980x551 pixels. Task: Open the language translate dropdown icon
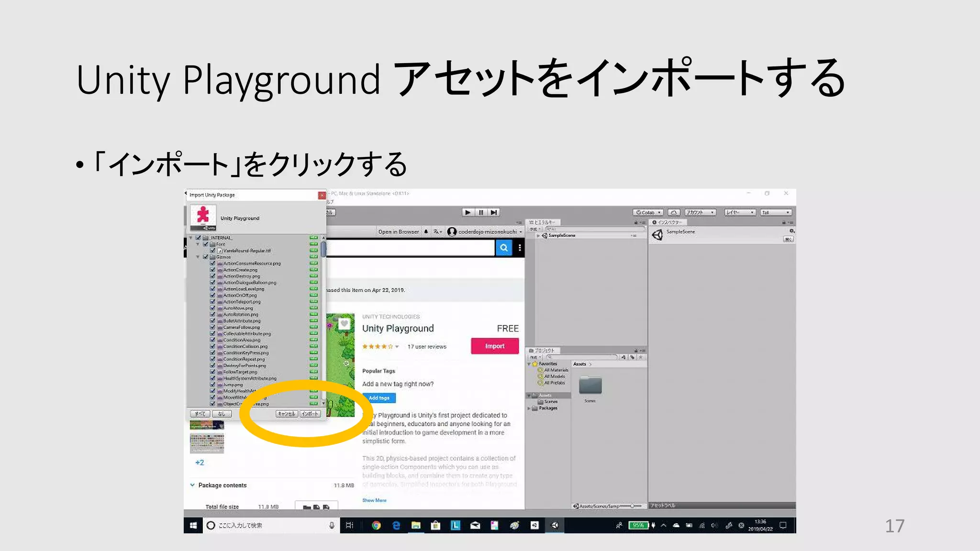point(437,232)
